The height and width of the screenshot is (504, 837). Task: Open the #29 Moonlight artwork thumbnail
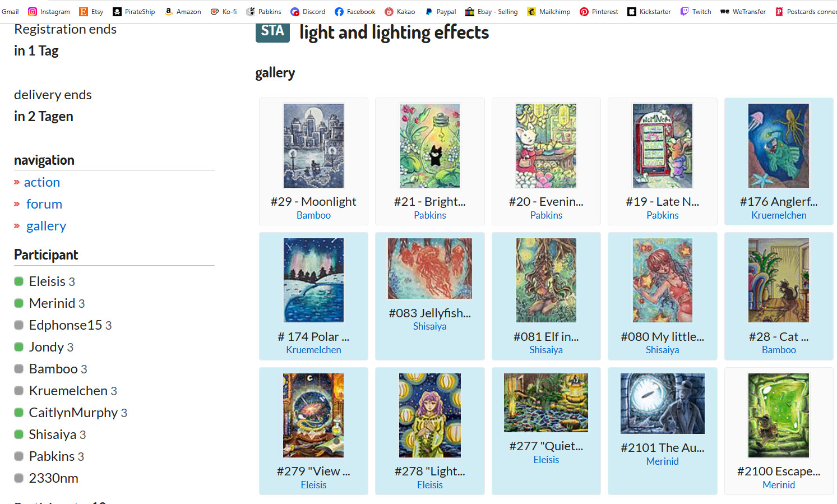(313, 146)
